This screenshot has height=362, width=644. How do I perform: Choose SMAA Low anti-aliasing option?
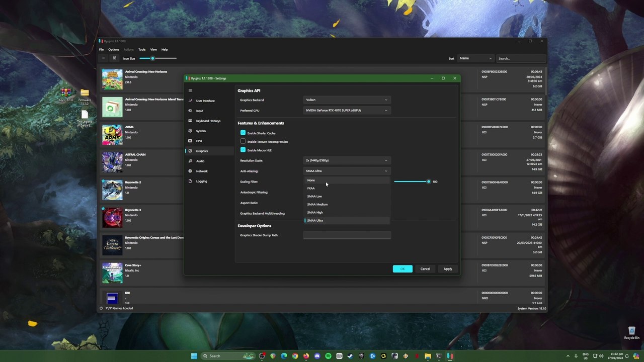point(347,196)
